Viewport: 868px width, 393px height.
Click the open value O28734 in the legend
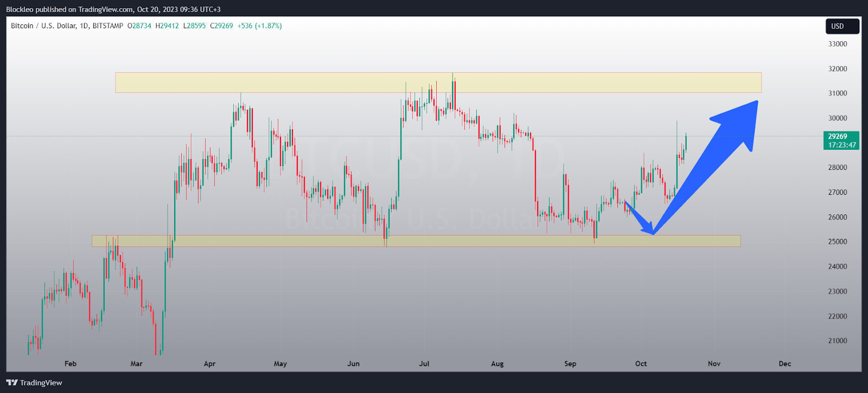click(x=139, y=26)
